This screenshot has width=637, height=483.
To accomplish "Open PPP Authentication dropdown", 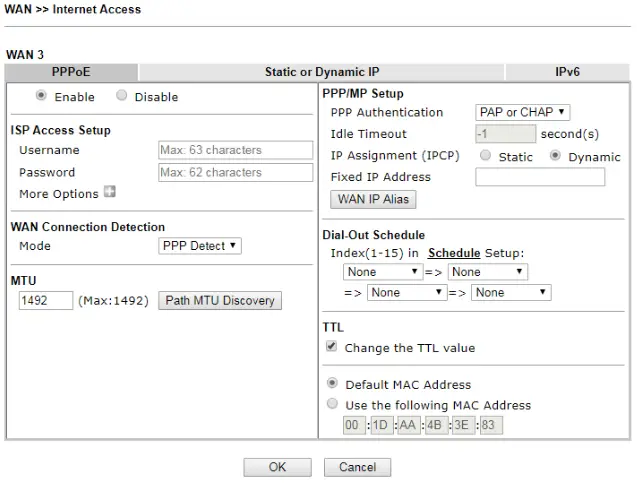I will tap(522, 112).
